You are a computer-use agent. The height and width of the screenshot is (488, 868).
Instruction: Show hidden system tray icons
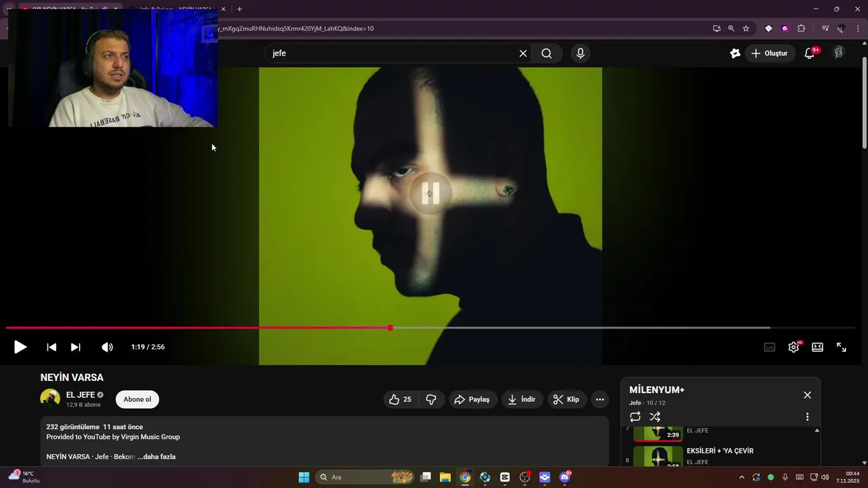point(741,477)
